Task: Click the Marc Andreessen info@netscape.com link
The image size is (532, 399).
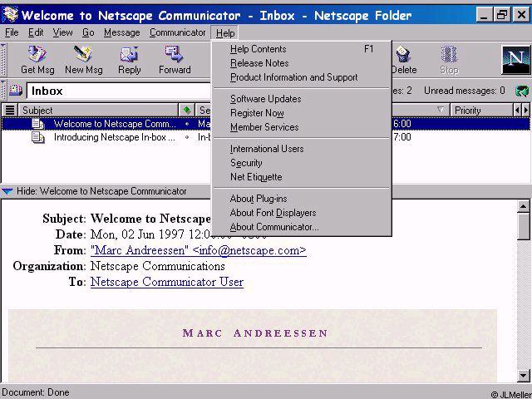Action: (x=199, y=250)
